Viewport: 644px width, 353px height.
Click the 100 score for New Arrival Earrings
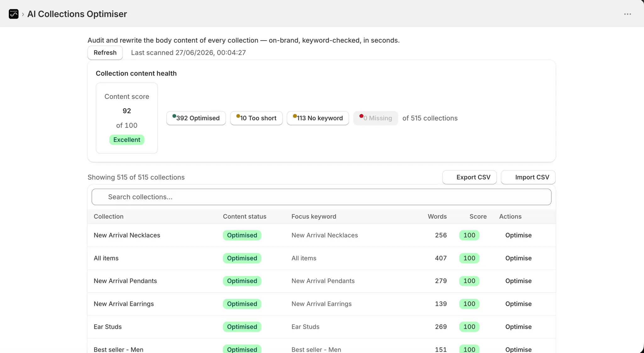[469, 304]
